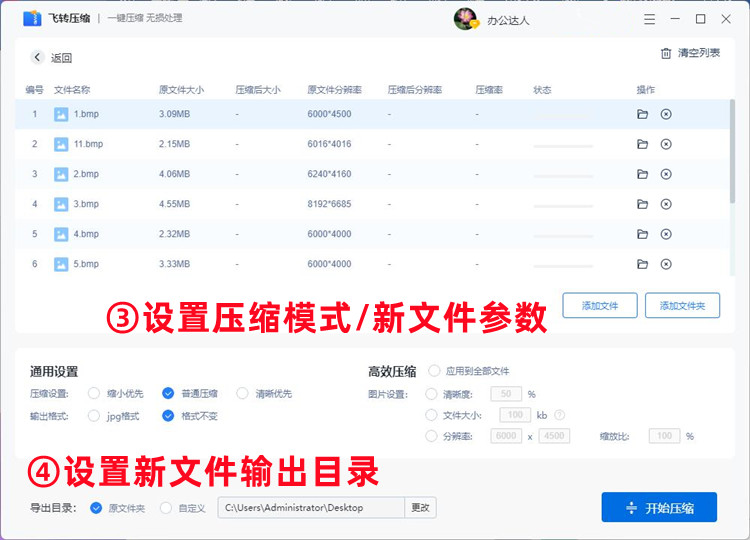Remove 1.bmp from the list
This screenshot has height=540, width=750.
(666, 114)
